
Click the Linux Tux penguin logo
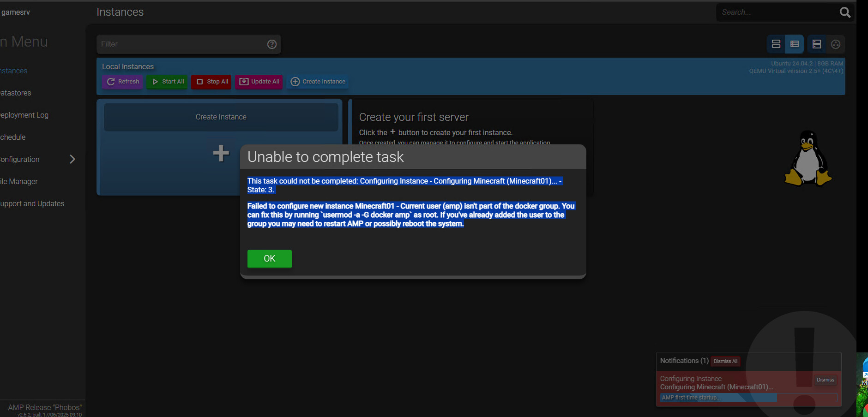tap(808, 158)
